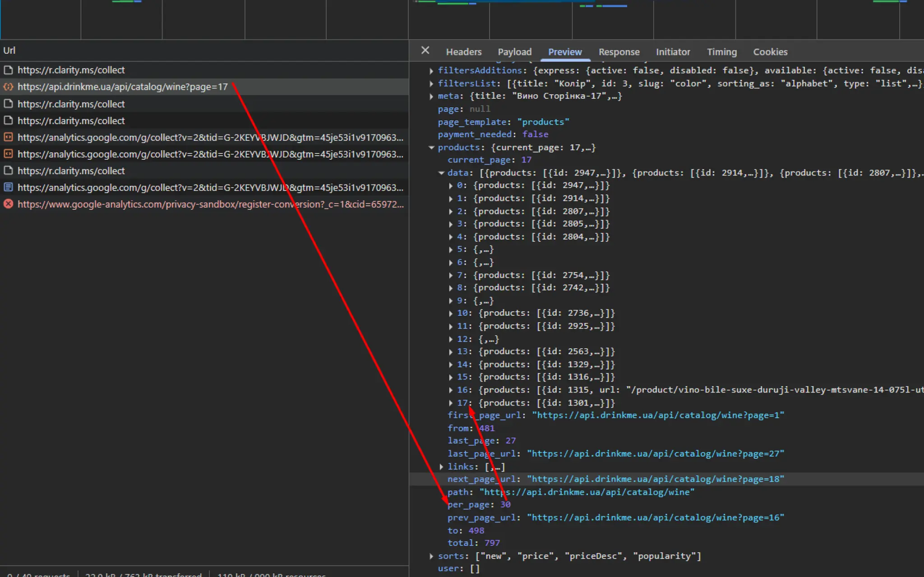The image size is (924, 577).
Task: Expand the filtersList array
Action: pyautogui.click(x=431, y=83)
